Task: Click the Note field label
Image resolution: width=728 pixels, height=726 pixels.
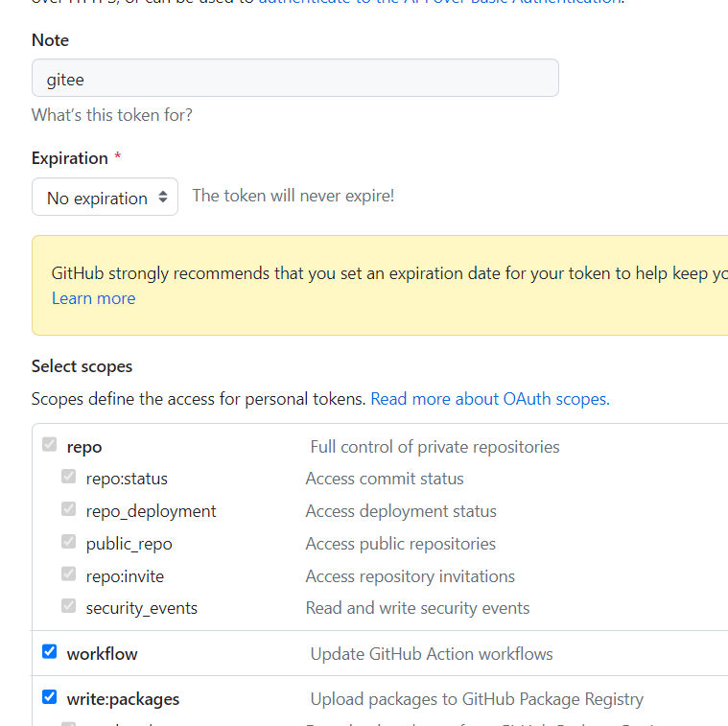Action: [x=50, y=40]
